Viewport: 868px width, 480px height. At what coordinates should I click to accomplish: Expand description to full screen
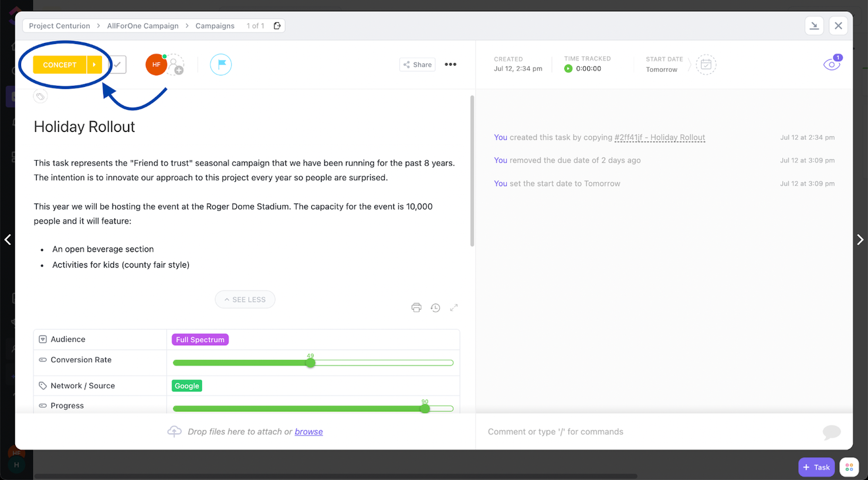click(454, 307)
